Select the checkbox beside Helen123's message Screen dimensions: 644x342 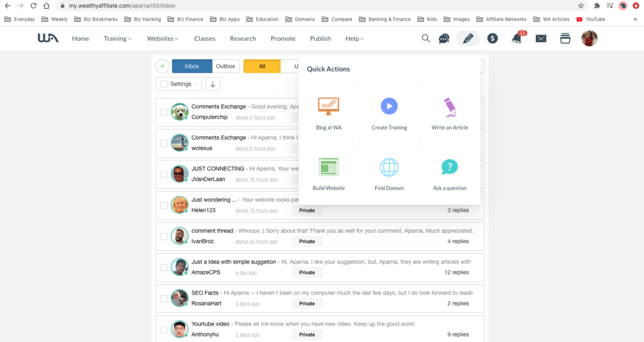pos(164,205)
